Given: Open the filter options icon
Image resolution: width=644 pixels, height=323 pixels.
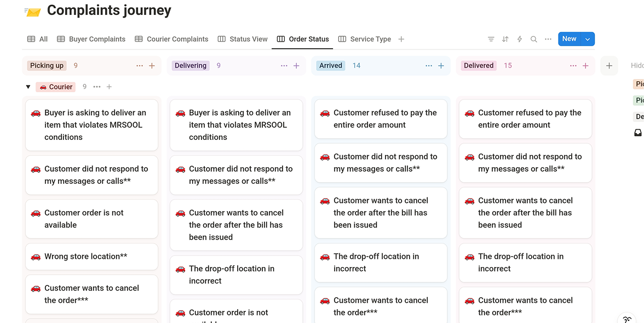Looking at the screenshot, I should 491,39.
